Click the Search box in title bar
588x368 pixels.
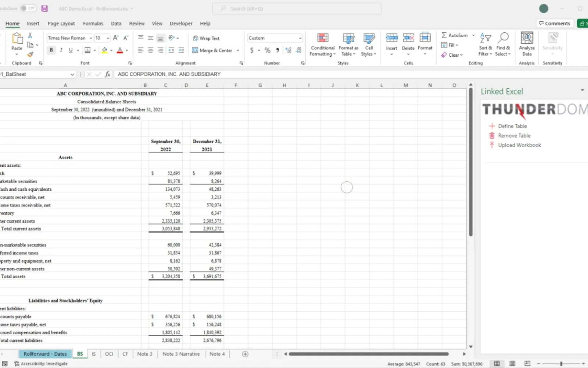(297, 8)
